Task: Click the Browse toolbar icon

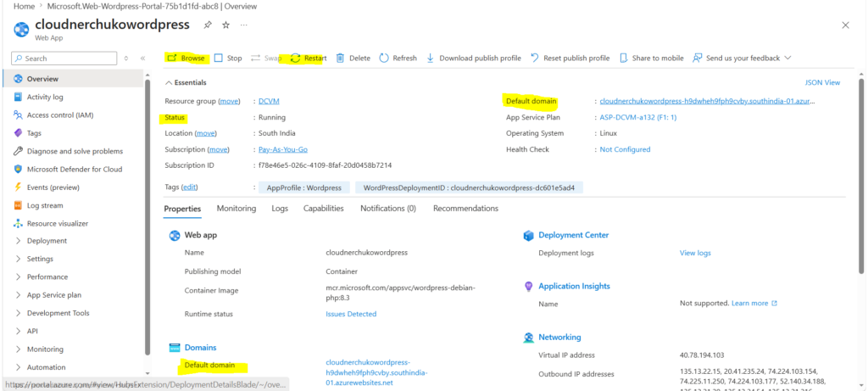Action: 172,59
